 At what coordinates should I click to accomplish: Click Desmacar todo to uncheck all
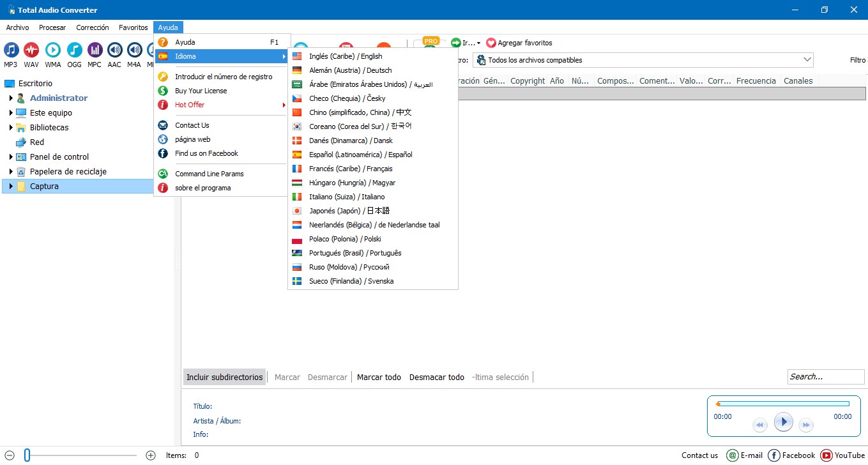436,377
